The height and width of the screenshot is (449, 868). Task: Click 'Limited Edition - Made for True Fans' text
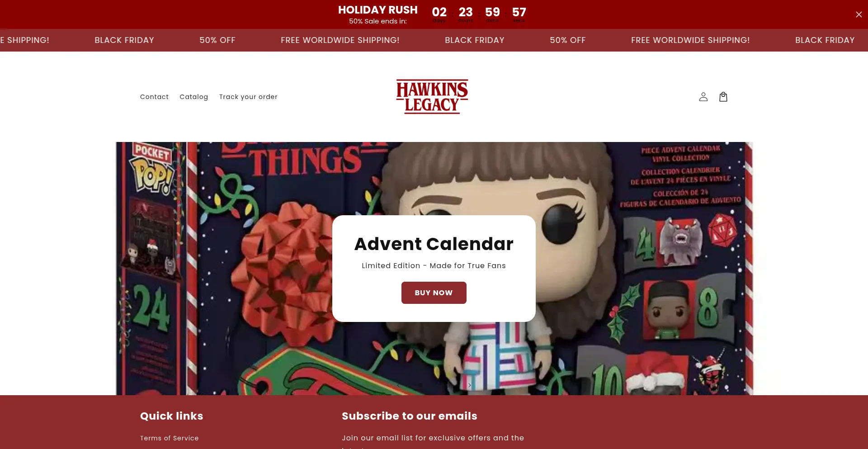[x=434, y=266]
